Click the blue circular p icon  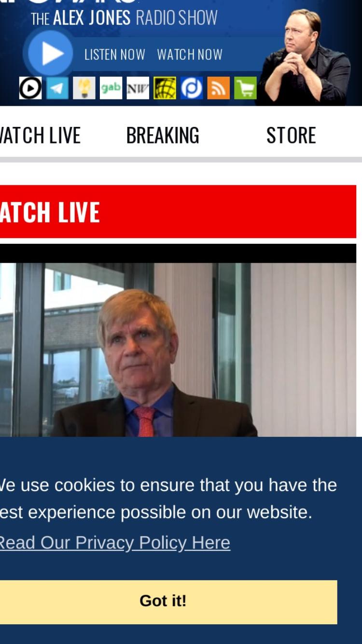coord(192,88)
